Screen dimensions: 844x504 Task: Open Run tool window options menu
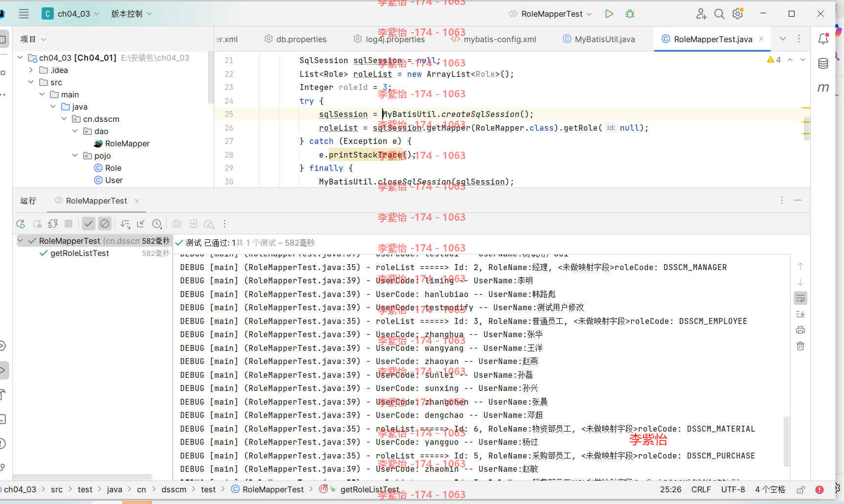tap(782, 200)
